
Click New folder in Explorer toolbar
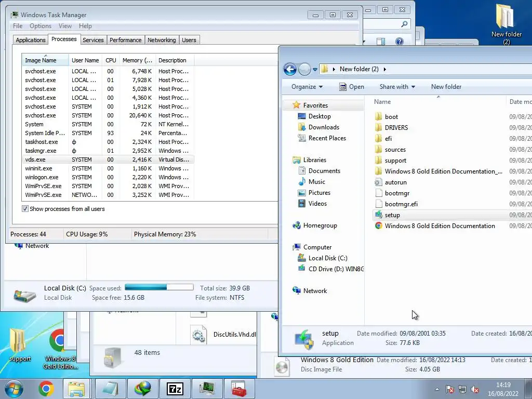446,87
